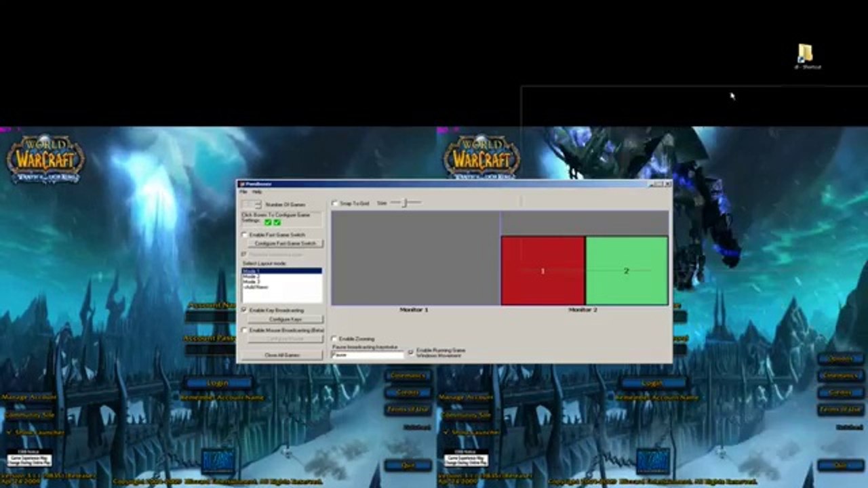Select Mode 3 in the layout list
Image resolution: width=868 pixels, height=488 pixels.
click(281, 281)
